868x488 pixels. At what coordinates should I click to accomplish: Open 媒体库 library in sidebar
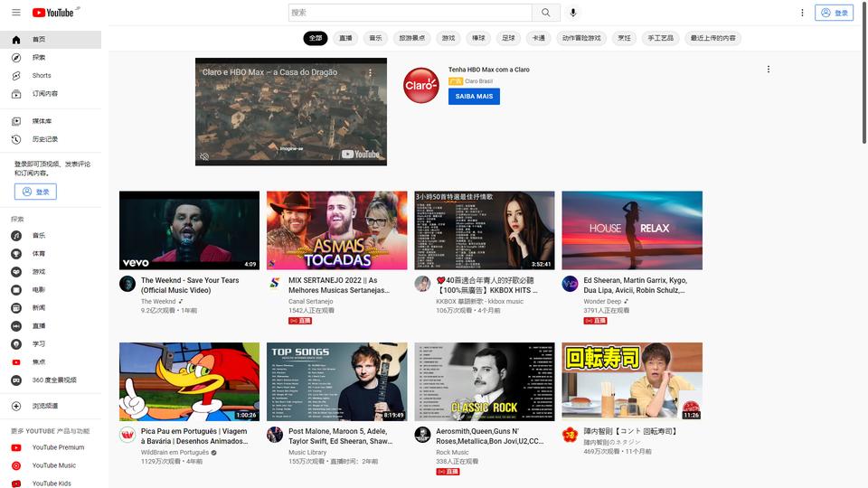point(51,121)
